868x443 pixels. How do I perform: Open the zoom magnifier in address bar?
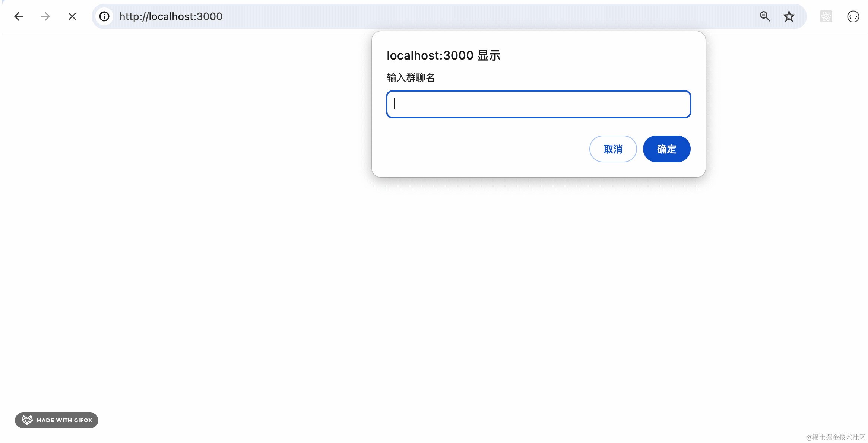coord(765,16)
